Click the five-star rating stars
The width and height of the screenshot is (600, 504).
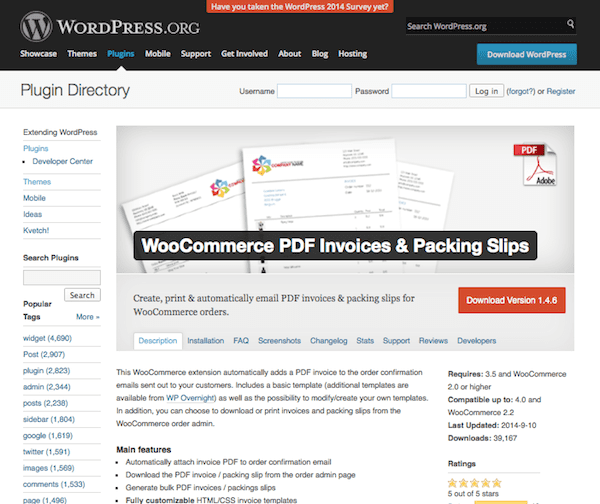point(474,483)
